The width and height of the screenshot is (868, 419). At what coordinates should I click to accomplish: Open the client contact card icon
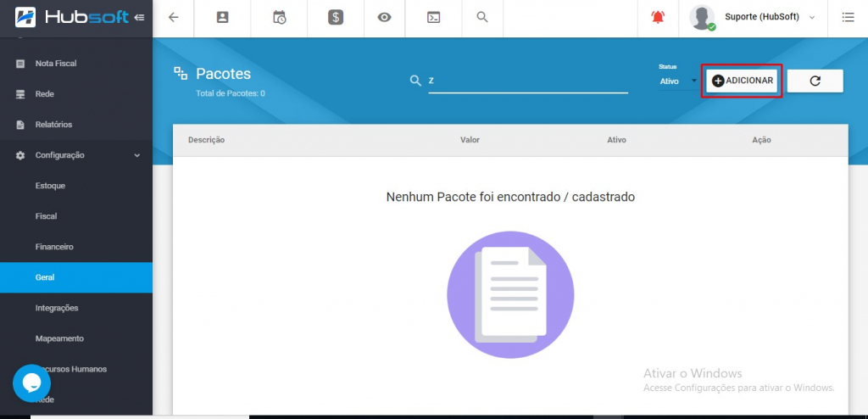pos(223,17)
